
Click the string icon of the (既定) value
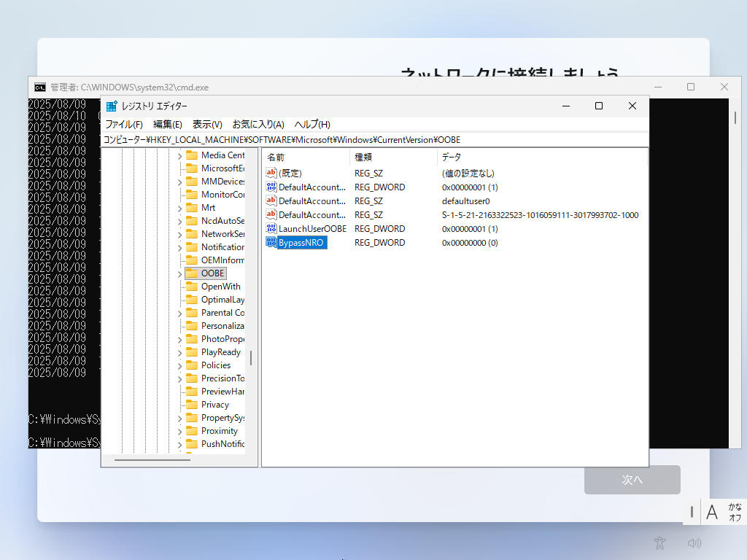271,173
